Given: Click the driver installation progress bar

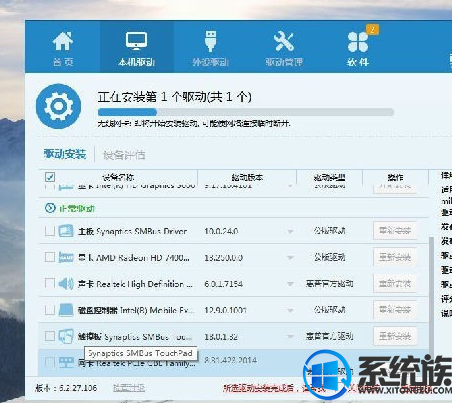Looking at the screenshot, I should 246,112.
